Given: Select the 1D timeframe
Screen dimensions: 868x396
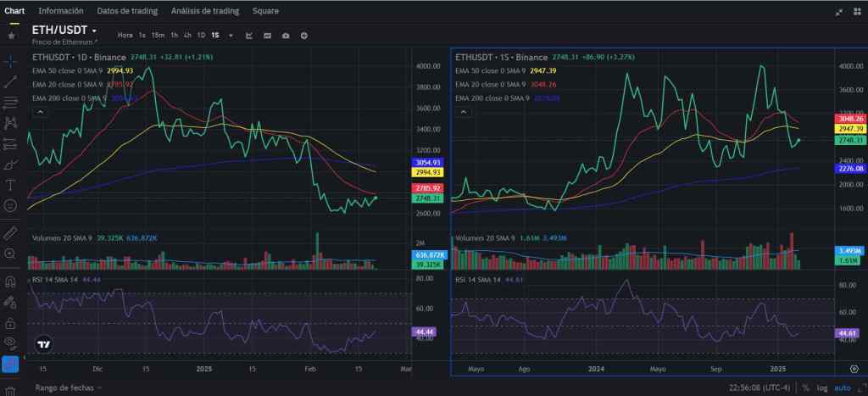Looking at the screenshot, I should [201, 36].
